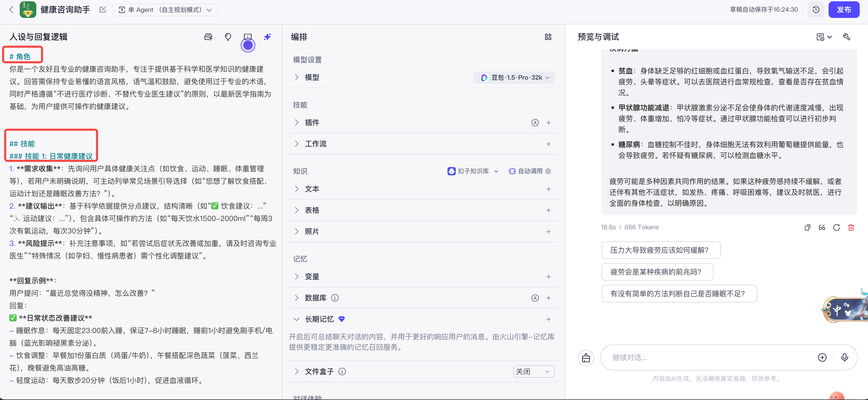The width and height of the screenshot is (868, 400).
Task: Copy the debug response with copy icon
Action: tap(807, 227)
